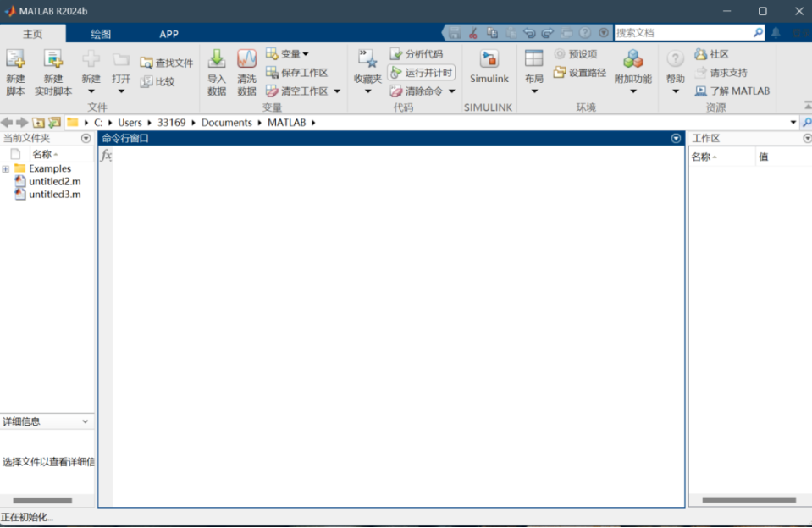Select the Examples folder
This screenshot has height=528, width=812.
[50, 168]
